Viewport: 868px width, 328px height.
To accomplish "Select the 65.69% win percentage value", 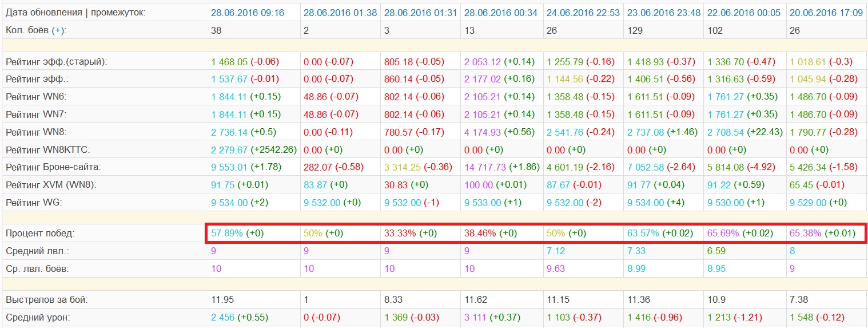I will (x=723, y=234).
